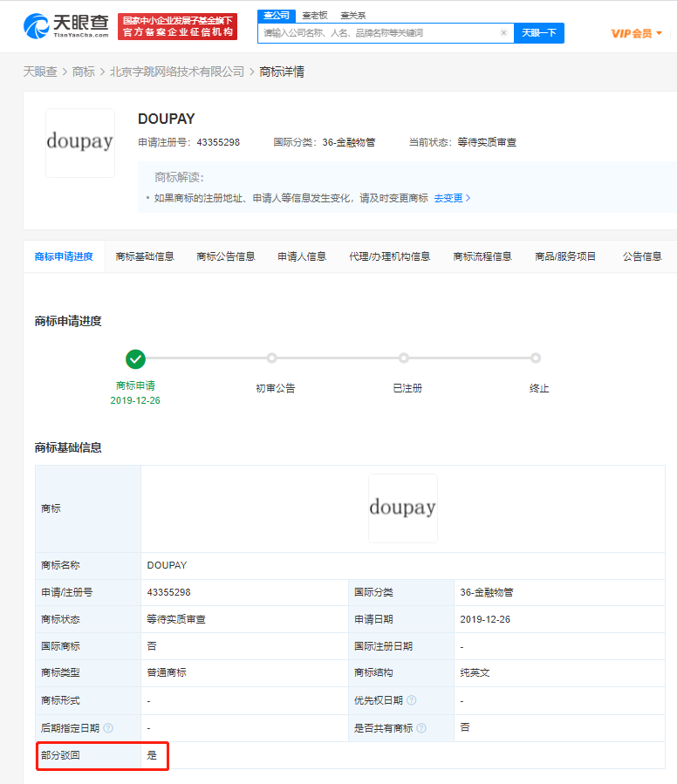This screenshot has height=784, width=677.
Task: Click the 申请日期 value 2019-12-26 cell
Action: pos(559,619)
